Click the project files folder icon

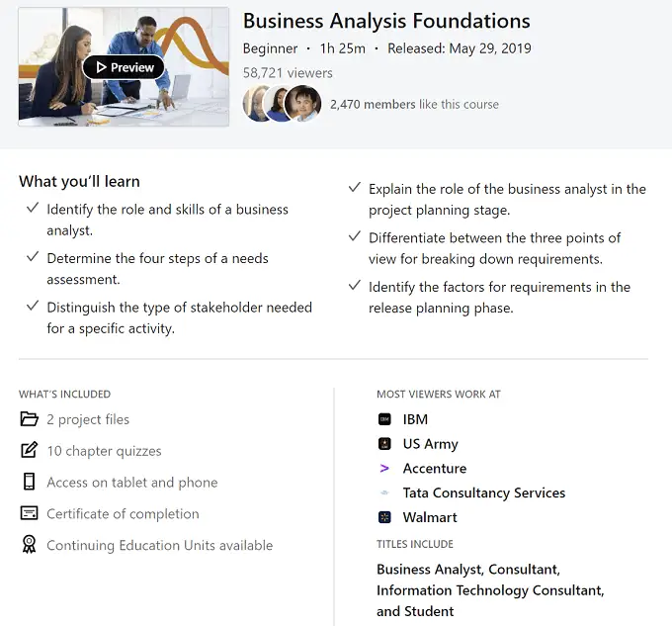pyautogui.click(x=29, y=419)
